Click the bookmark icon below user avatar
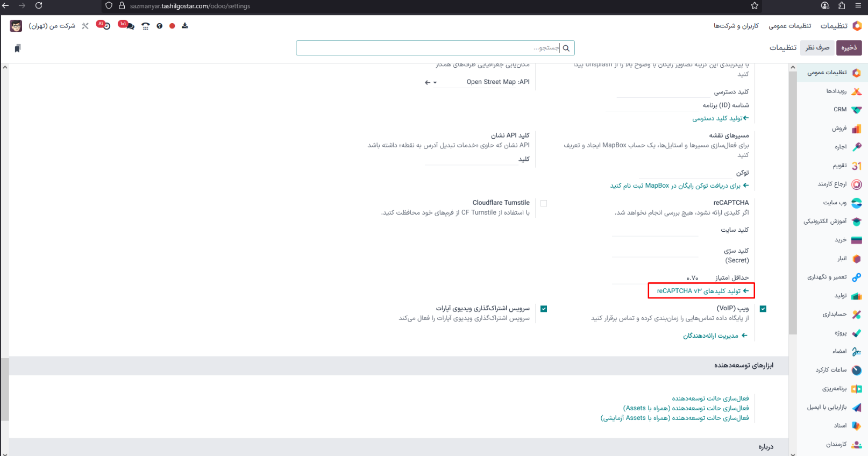This screenshot has height=456, width=868. tap(17, 48)
